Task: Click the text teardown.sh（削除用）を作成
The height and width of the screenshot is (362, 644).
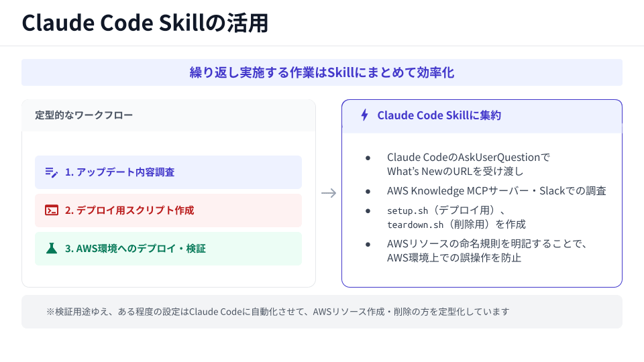Action: (456, 225)
